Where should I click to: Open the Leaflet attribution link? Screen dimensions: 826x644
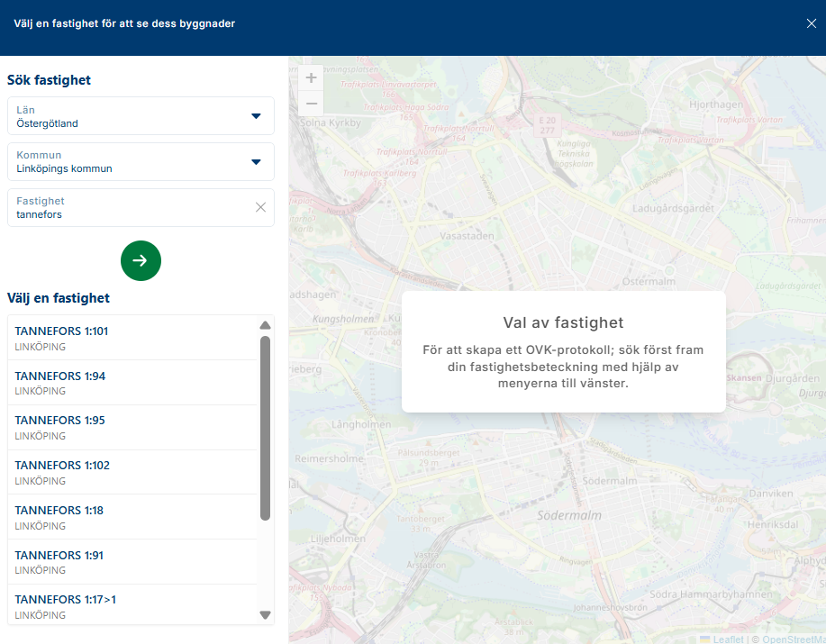click(x=728, y=639)
